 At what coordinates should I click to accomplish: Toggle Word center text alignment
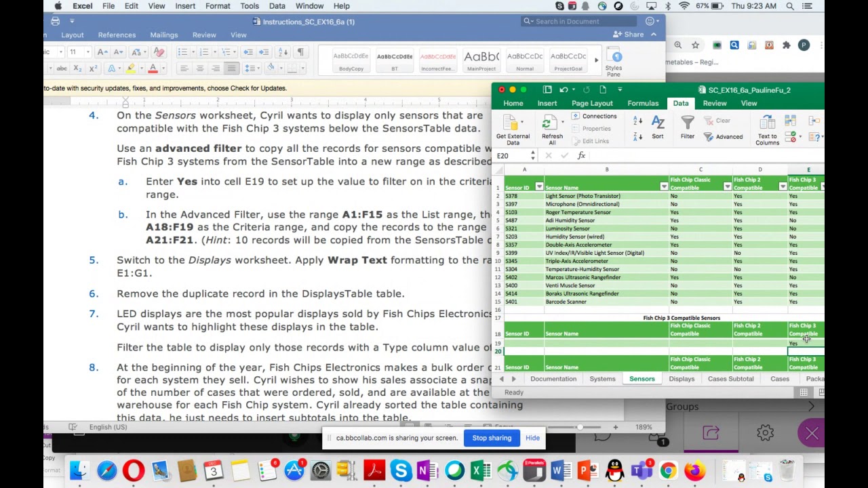(200, 68)
